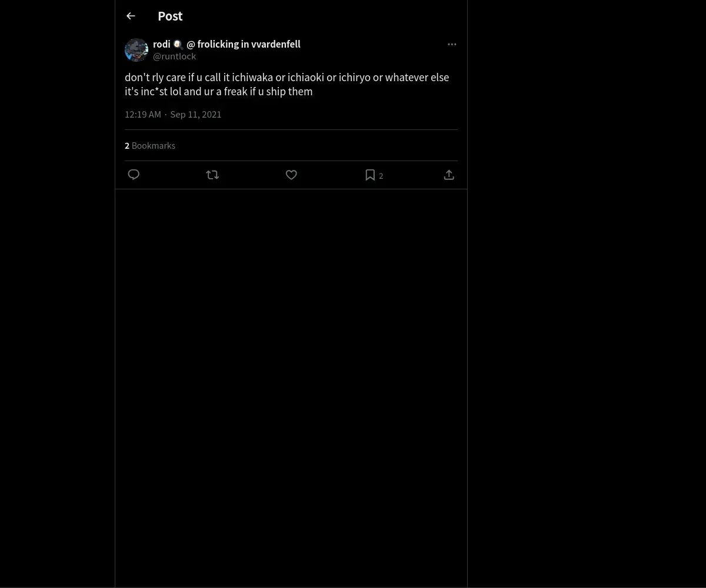706x588 pixels.
Task: View the 2 Bookmarks count label
Action: pyautogui.click(x=150, y=145)
